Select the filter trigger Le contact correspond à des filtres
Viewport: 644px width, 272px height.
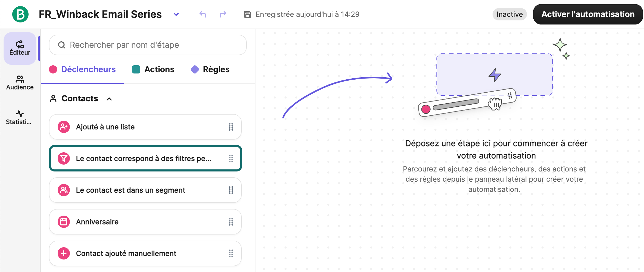click(145, 158)
